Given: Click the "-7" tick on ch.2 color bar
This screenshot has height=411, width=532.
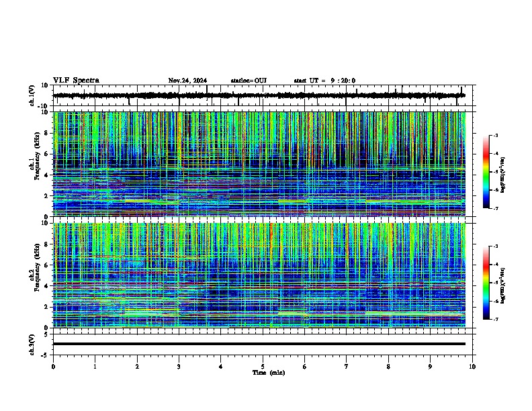Looking at the screenshot, I should coord(495,319).
